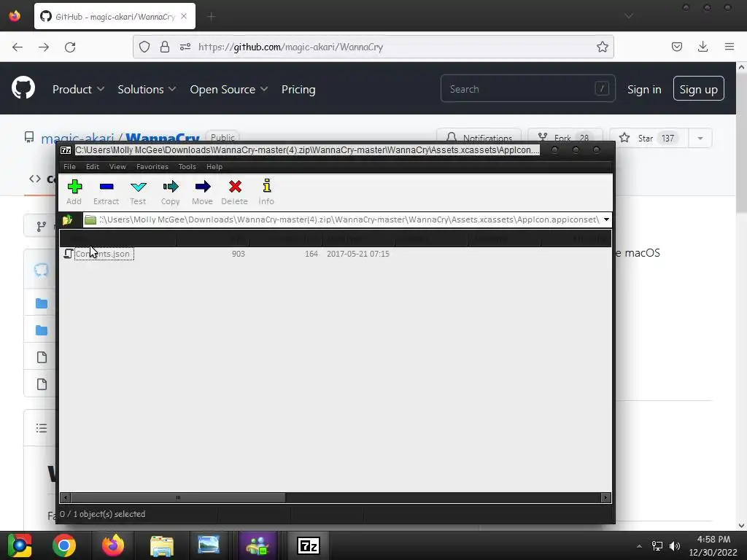Viewport: 747px width, 560px height.
Task: Click Sign in on GitHub
Action: (x=644, y=90)
